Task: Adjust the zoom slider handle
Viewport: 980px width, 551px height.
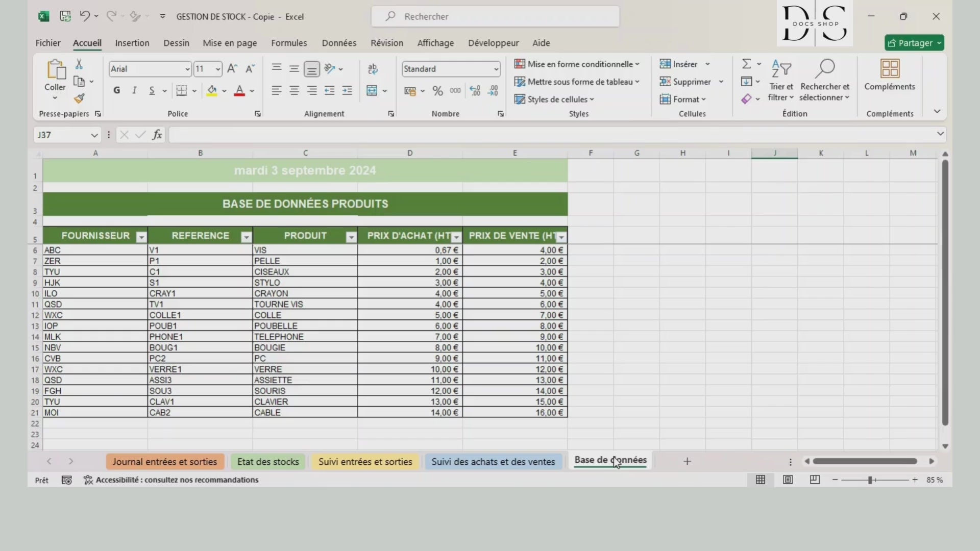Action: coord(870,480)
